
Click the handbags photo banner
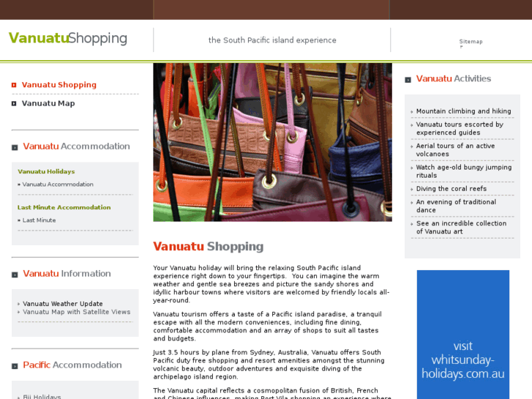[272, 142]
